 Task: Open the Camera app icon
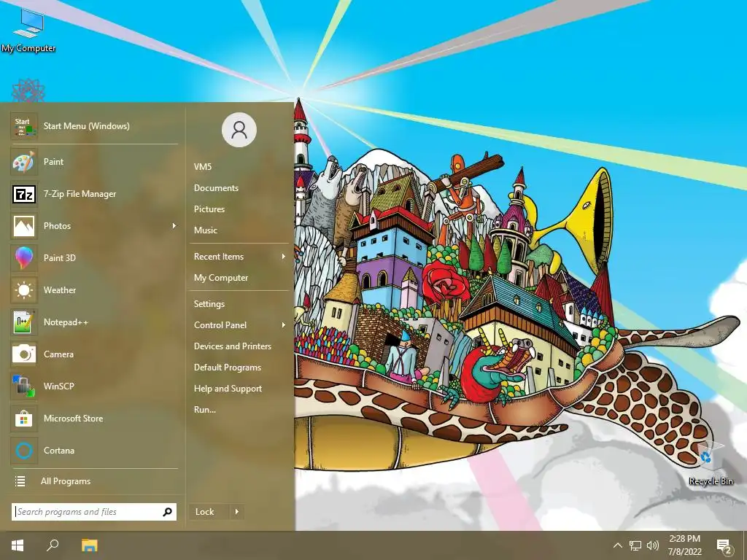[x=24, y=354]
